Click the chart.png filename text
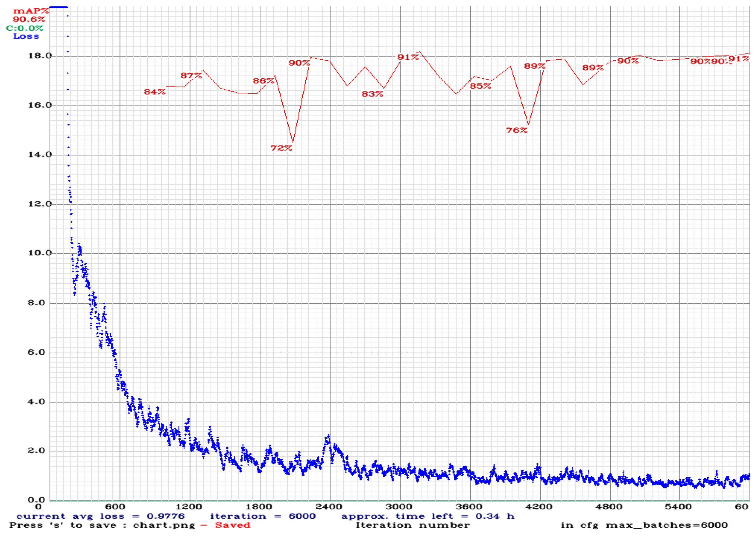Image resolution: width=756 pixels, height=536 pixels. point(164,525)
